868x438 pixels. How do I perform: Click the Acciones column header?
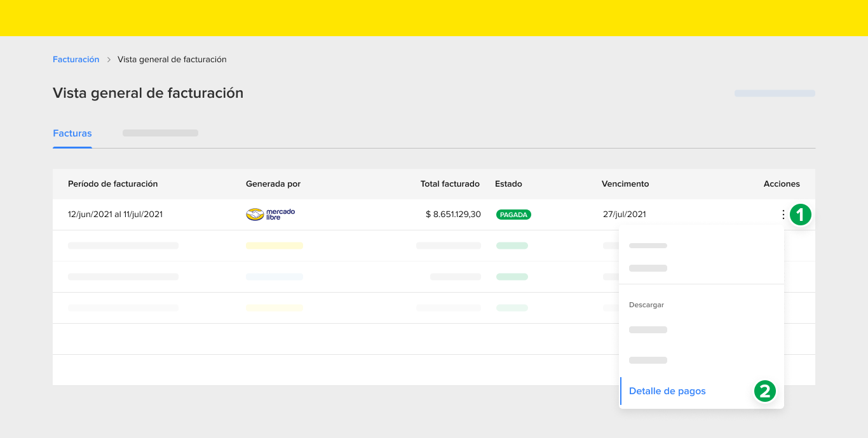tap(782, 184)
